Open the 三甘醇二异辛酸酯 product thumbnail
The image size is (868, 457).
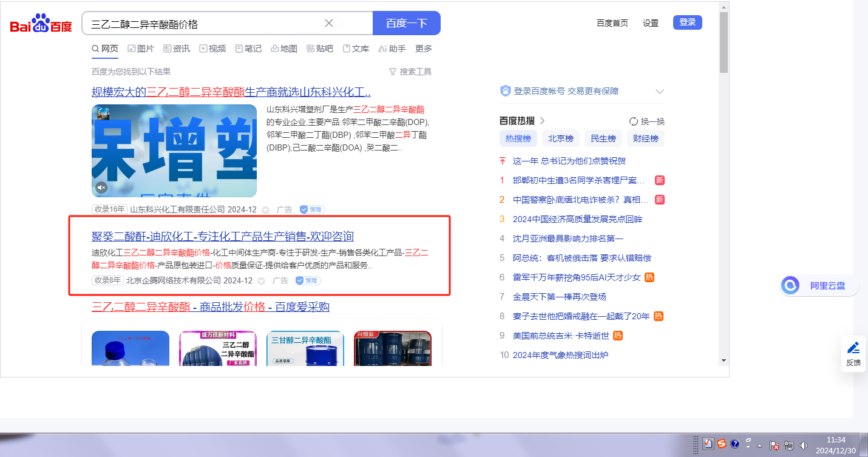tap(305, 348)
